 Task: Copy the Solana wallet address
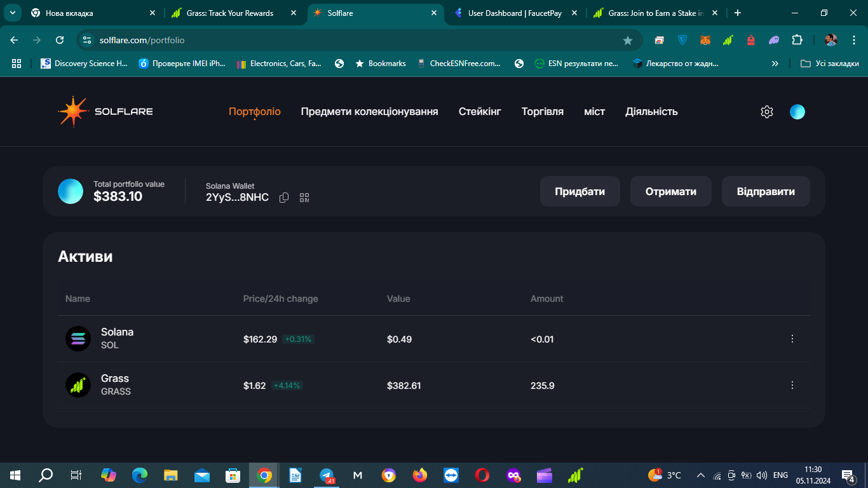tap(284, 198)
